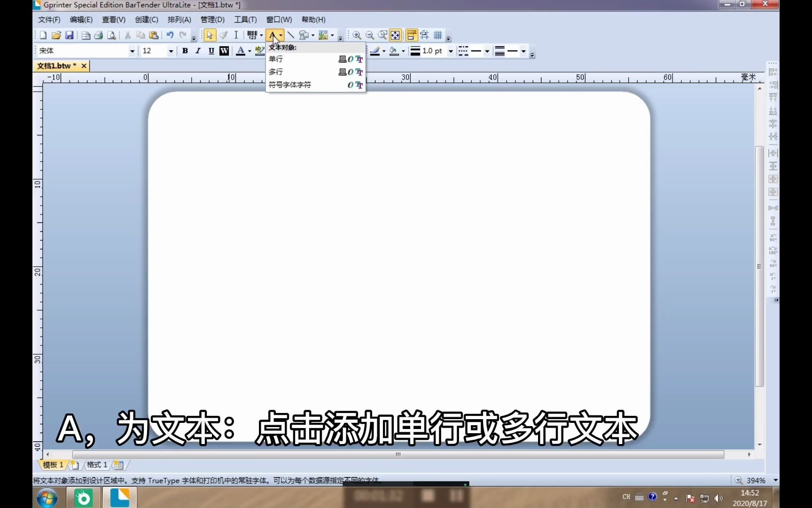Click the New document icon
This screenshot has width=812, height=508.
coord(43,35)
